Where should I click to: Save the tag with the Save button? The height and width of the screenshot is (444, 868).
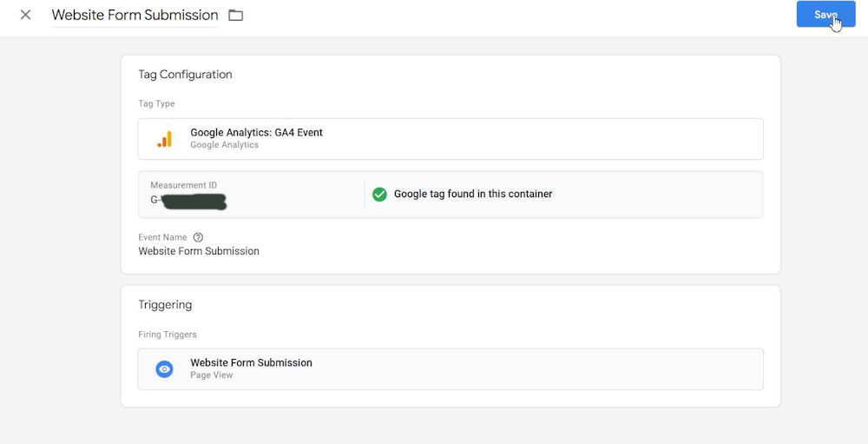click(x=825, y=15)
